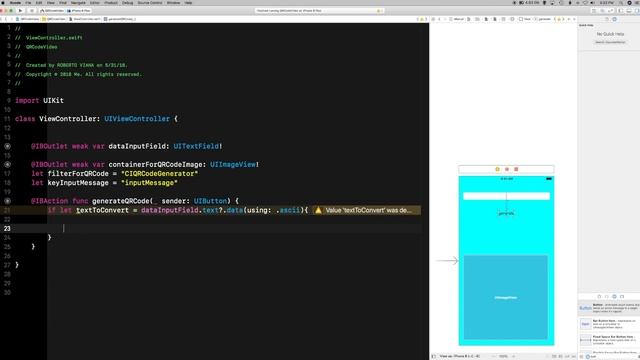Select the Exit icon in the scene dock

click(516, 169)
